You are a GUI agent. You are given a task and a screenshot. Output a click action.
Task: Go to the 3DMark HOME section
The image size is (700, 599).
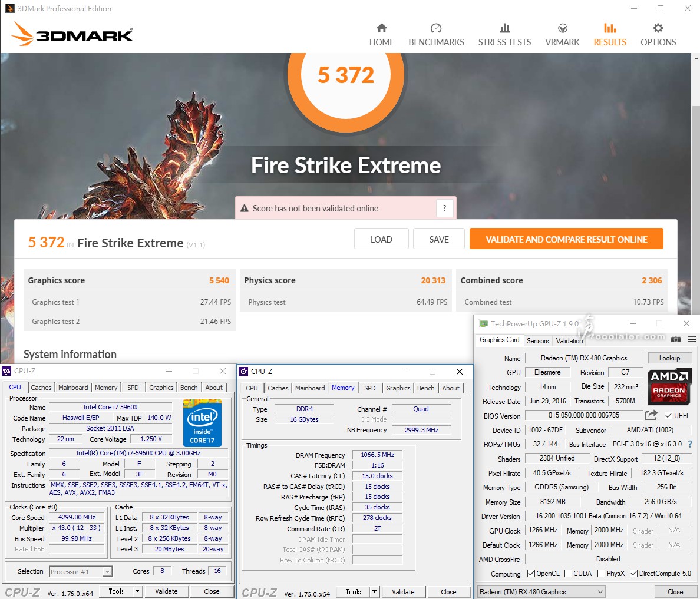381,35
